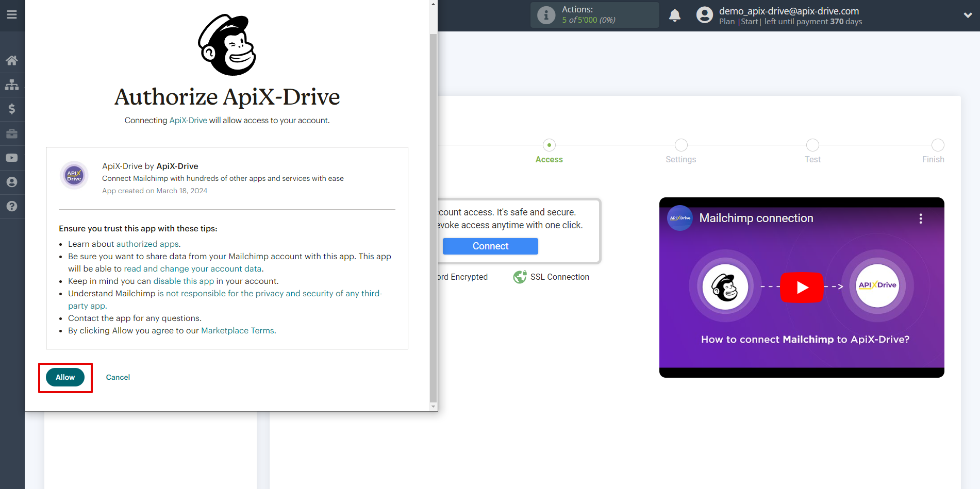
Task: Click the ApiX-Drive app logo in dialog
Action: 74,176
